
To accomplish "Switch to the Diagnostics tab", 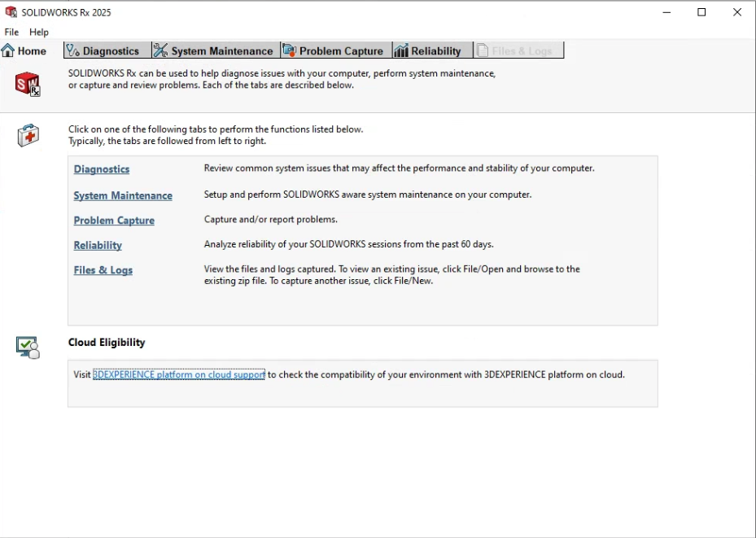I will point(107,50).
